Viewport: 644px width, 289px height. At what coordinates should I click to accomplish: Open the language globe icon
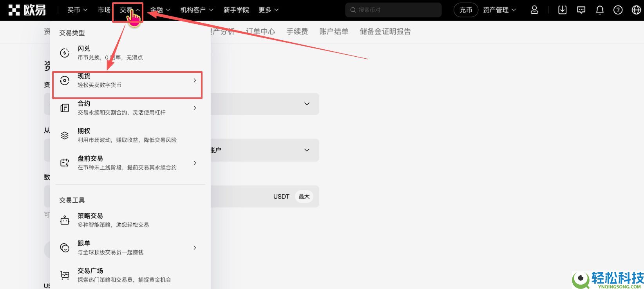tap(637, 10)
